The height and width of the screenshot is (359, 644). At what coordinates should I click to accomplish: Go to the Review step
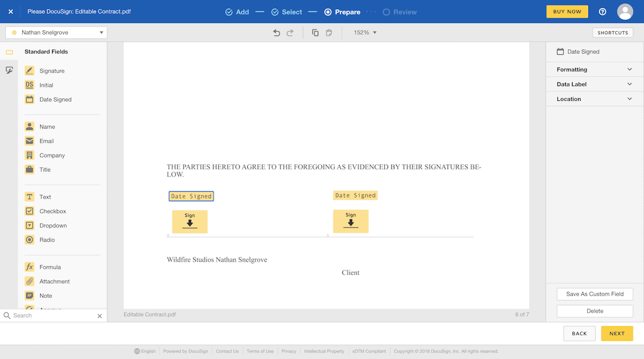tap(400, 12)
